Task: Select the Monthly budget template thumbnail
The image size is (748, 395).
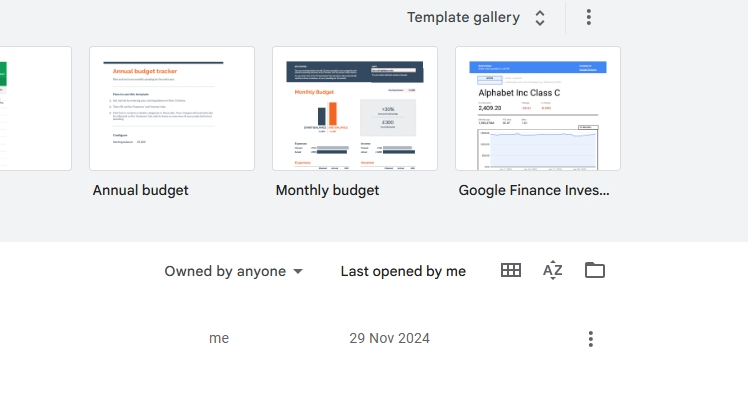Action: [x=355, y=108]
